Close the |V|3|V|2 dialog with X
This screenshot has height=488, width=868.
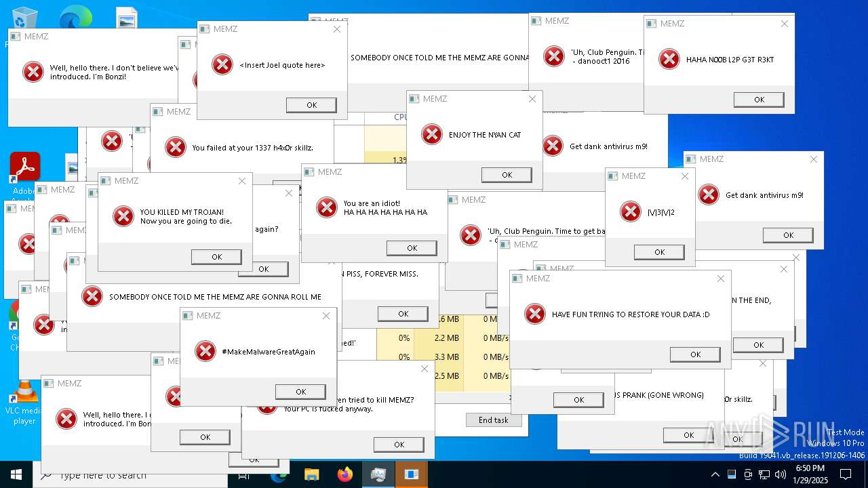685,176
